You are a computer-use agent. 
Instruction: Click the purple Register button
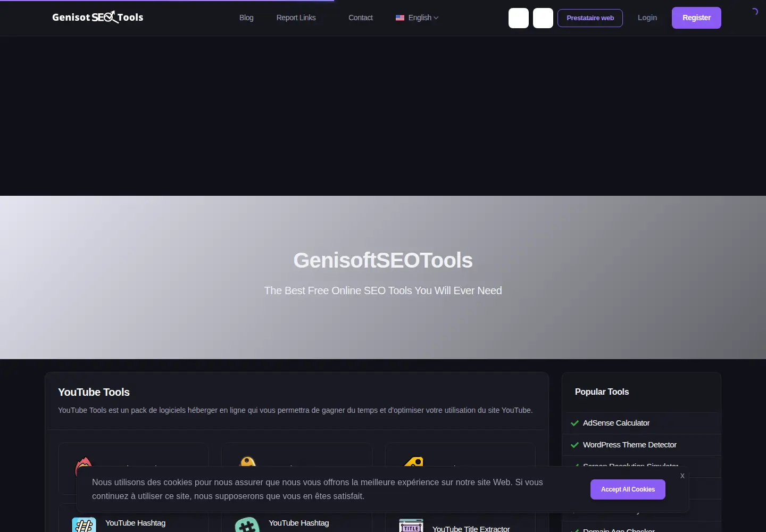(x=696, y=18)
